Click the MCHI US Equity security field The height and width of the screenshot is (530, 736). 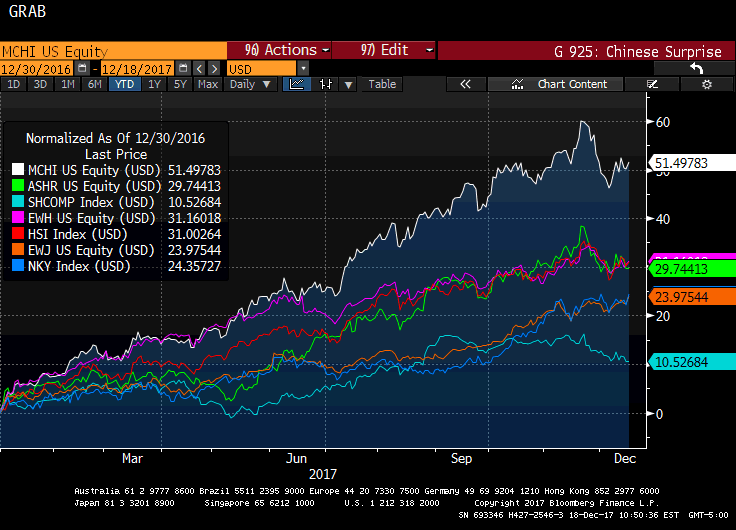[x=113, y=51]
